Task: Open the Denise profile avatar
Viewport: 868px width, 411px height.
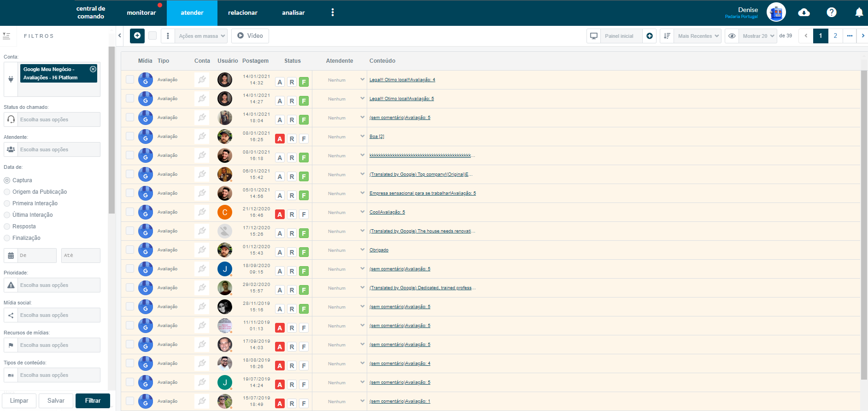Action: tap(776, 12)
